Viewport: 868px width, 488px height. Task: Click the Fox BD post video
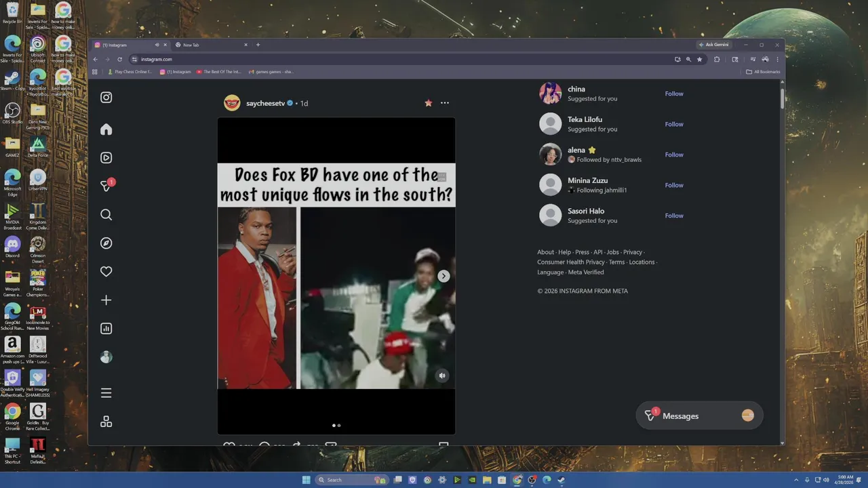[336, 276]
